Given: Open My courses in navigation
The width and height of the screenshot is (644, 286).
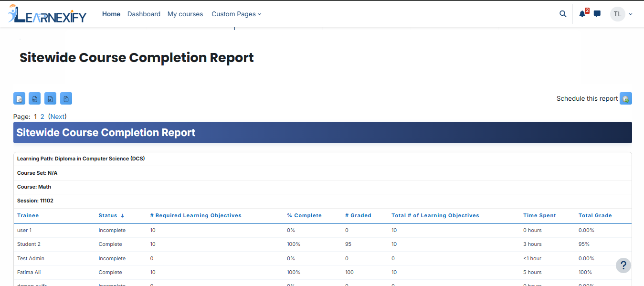Looking at the screenshot, I should click(185, 14).
